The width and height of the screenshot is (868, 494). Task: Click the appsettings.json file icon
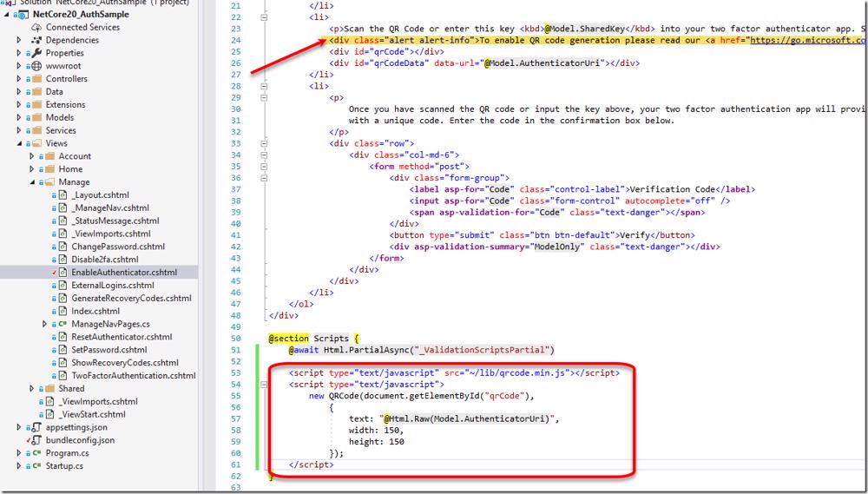tap(36, 427)
